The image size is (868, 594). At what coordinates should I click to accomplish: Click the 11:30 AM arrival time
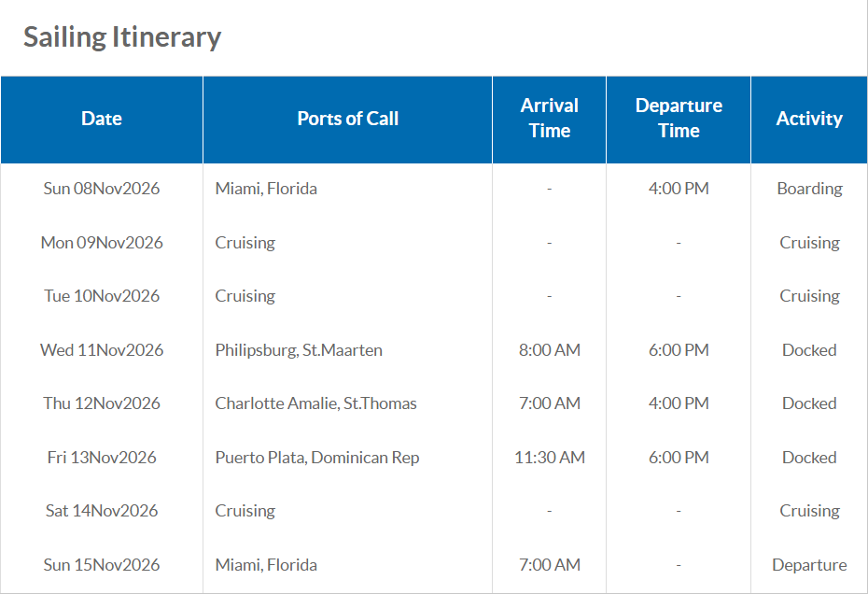click(550, 458)
